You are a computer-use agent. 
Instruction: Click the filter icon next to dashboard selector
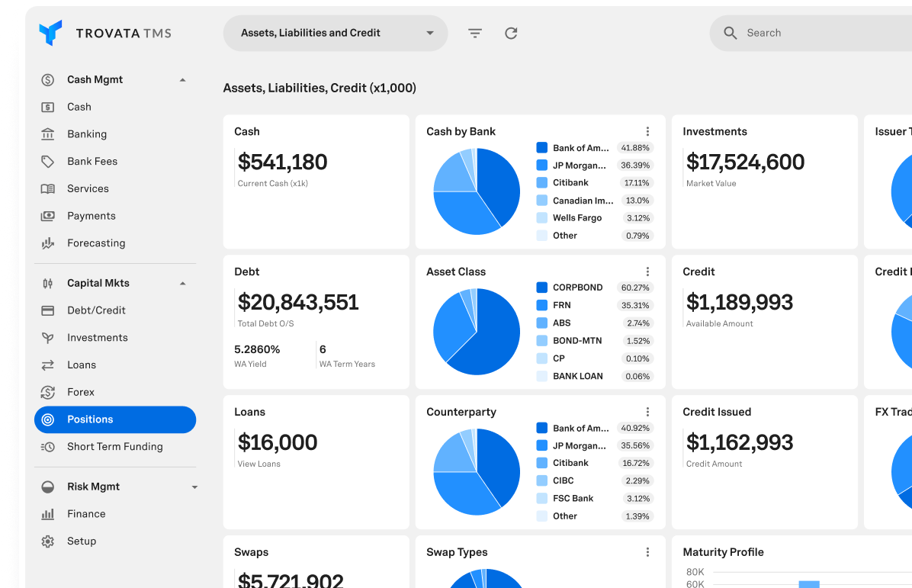click(x=474, y=33)
